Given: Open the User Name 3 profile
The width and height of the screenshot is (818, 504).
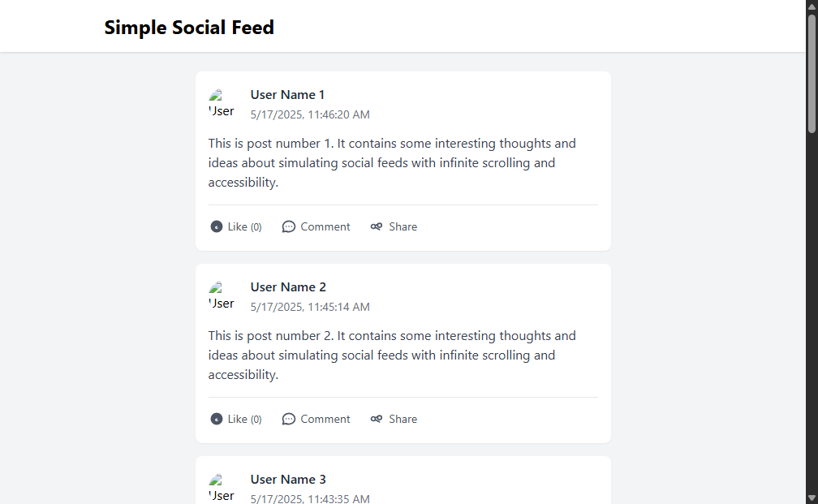Looking at the screenshot, I should 288,480.
